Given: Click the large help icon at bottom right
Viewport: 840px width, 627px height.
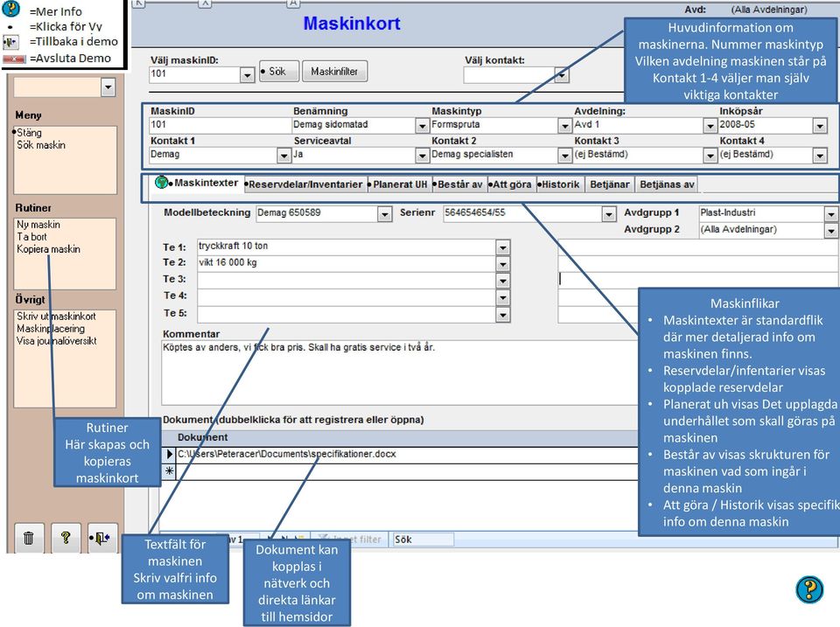Looking at the screenshot, I should click(x=808, y=589).
